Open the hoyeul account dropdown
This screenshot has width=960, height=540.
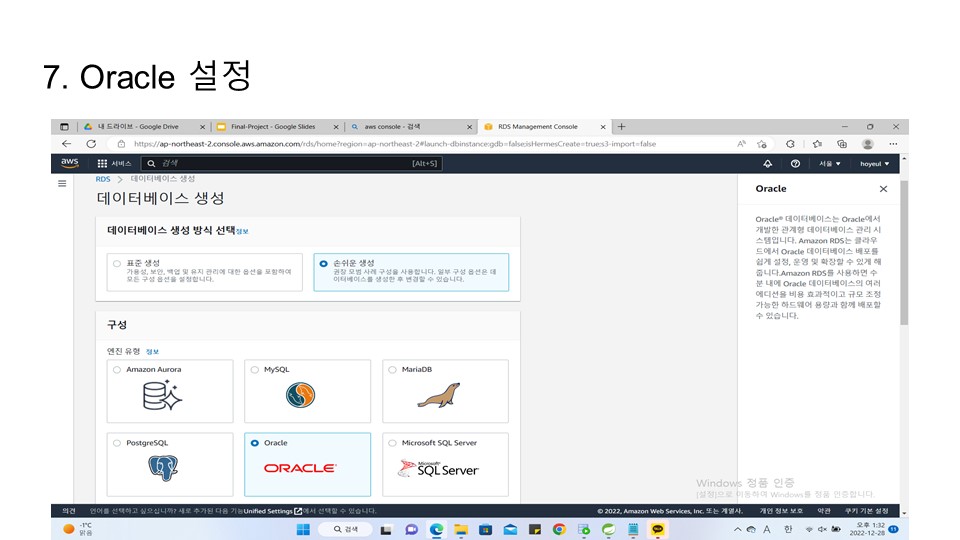pos(874,163)
